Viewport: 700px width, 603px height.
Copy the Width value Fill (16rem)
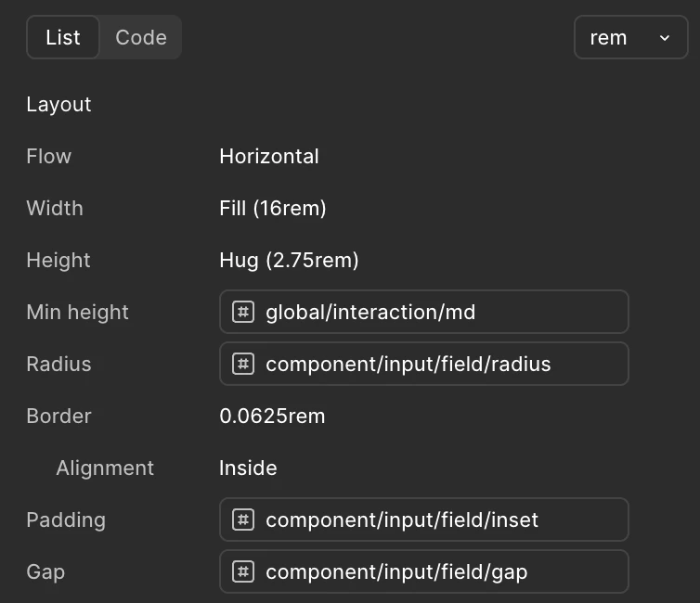point(273,208)
